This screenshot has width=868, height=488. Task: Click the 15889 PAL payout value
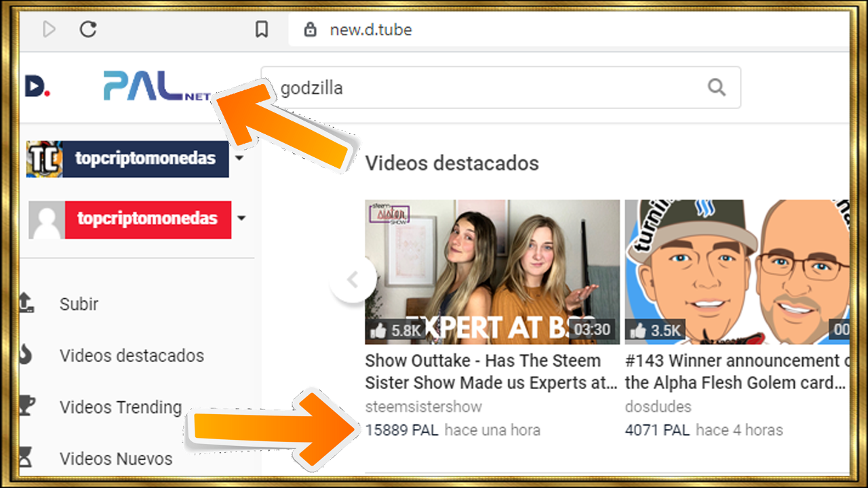402,430
